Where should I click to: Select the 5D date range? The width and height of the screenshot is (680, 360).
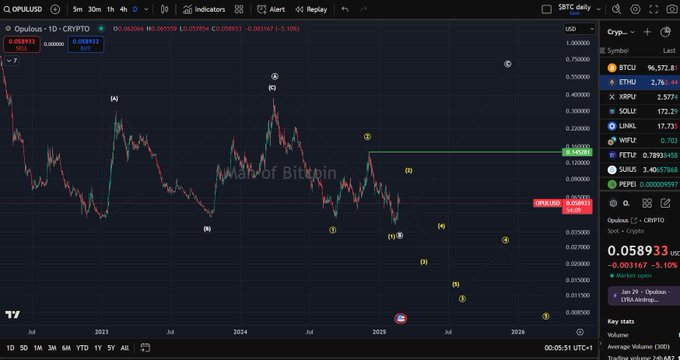24,348
